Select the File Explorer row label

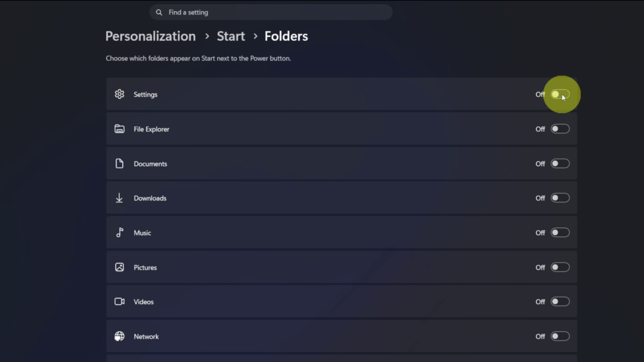[x=152, y=129]
